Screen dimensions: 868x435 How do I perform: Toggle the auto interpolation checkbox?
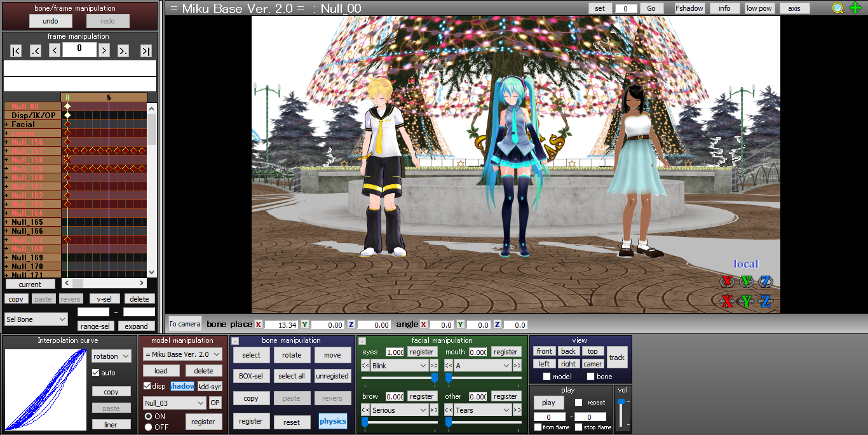95,373
